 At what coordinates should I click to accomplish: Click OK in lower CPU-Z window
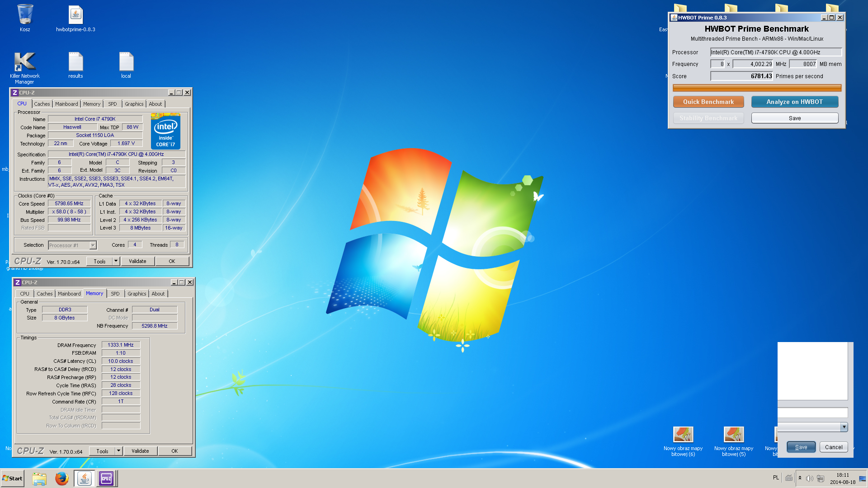coord(175,451)
